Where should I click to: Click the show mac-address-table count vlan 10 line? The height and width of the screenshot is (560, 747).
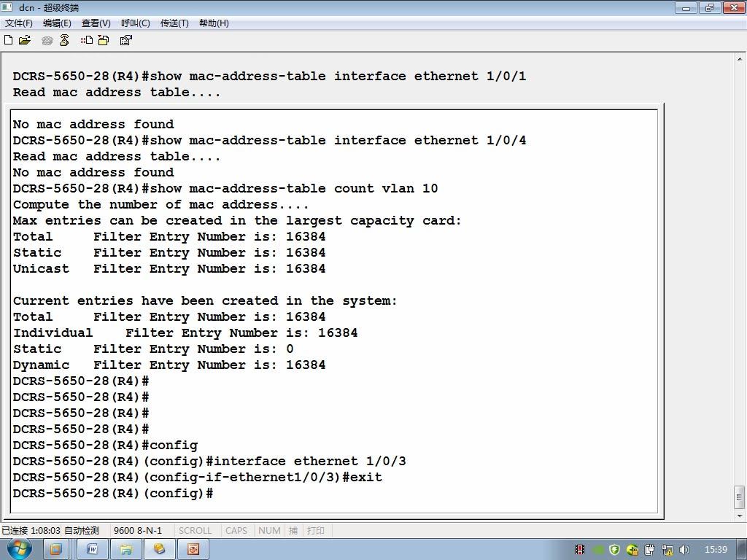pos(225,189)
